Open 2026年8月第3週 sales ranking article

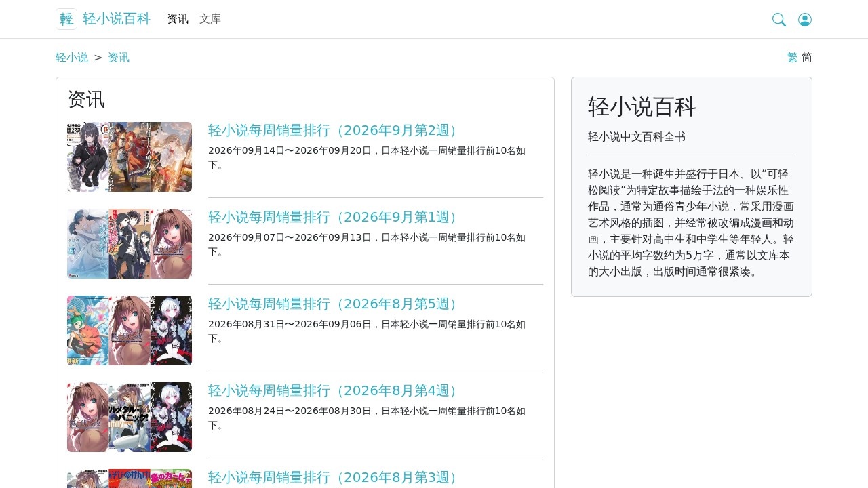click(336, 478)
